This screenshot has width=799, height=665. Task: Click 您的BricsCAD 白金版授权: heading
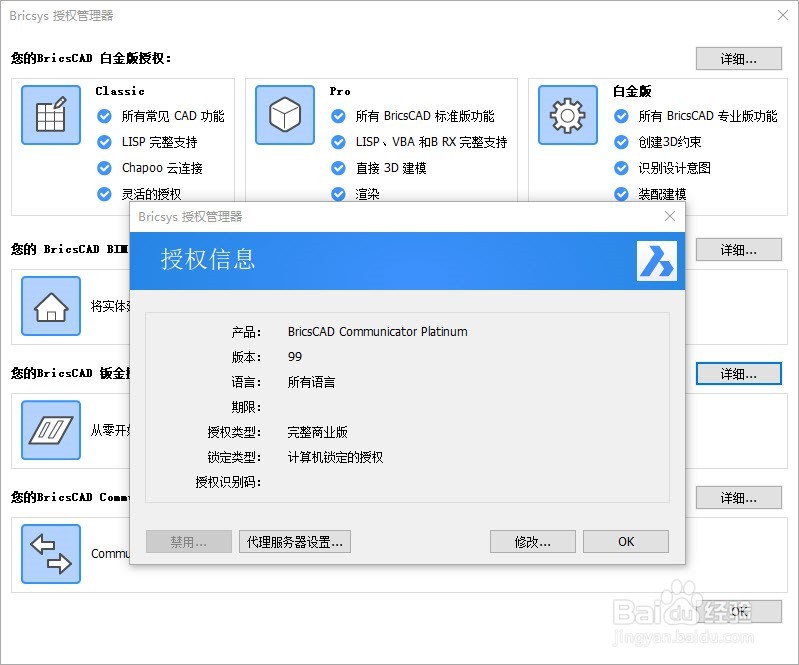tap(91, 58)
